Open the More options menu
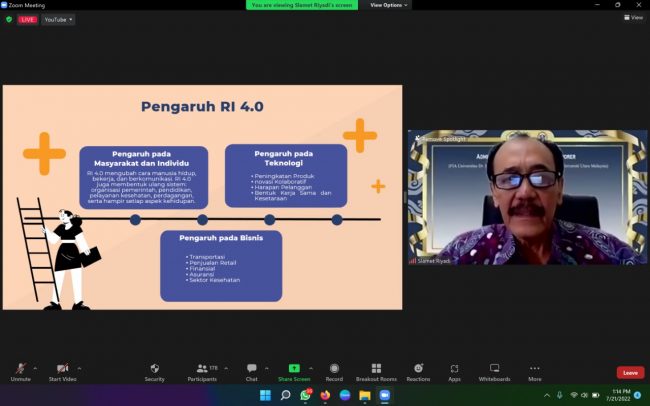The width and height of the screenshot is (650, 406). (x=535, y=372)
